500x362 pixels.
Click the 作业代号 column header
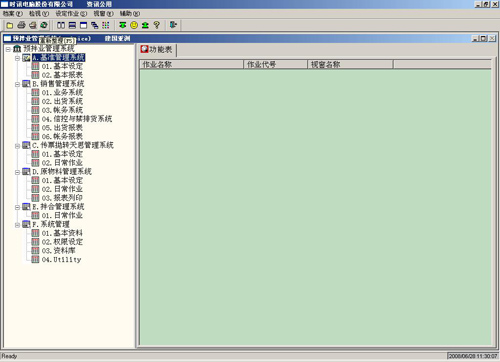[x=275, y=65]
